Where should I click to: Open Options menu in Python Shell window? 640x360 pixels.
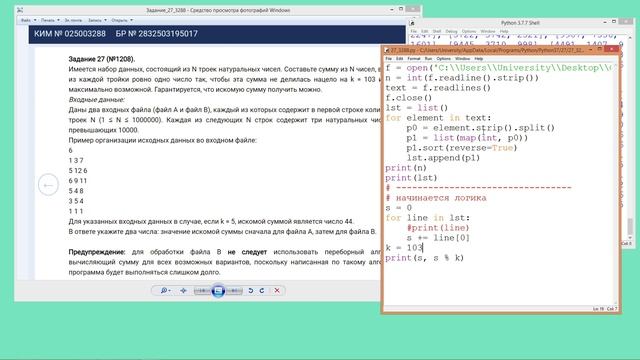pyautogui.click(x=469, y=31)
